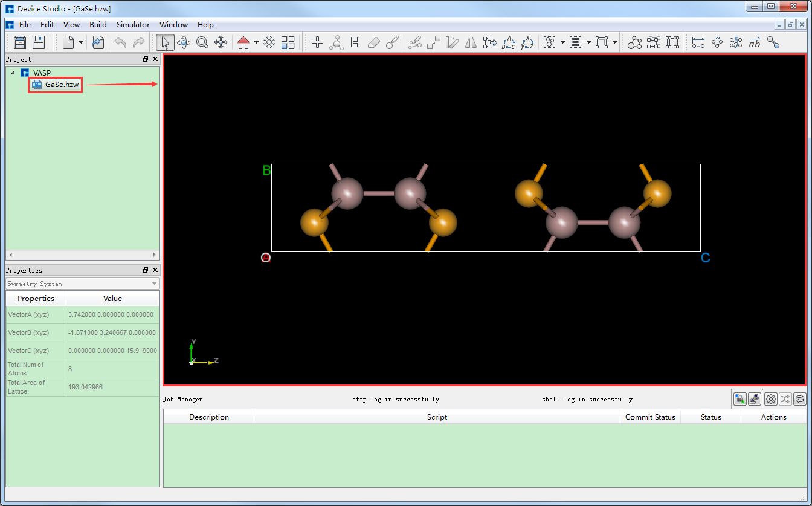Toggle the pointer selection tool
The height and width of the screenshot is (506, 812).
coord(165,42)
